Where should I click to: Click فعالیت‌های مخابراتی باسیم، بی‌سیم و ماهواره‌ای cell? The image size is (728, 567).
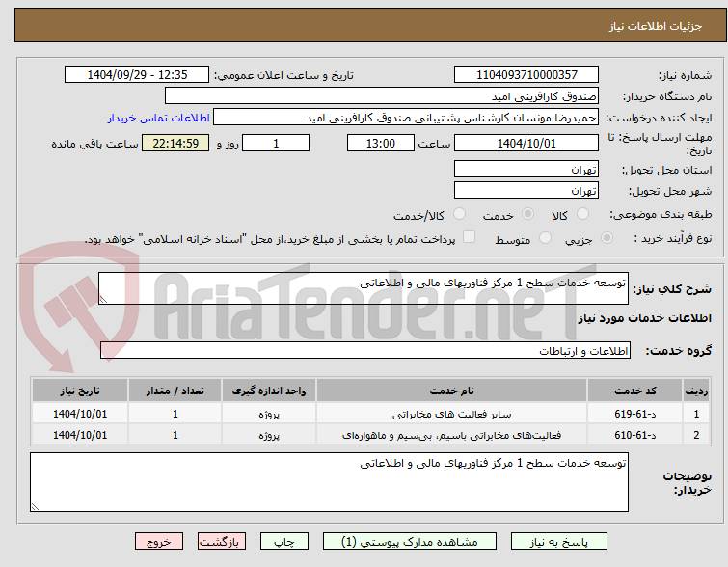[x=452, y=435]
